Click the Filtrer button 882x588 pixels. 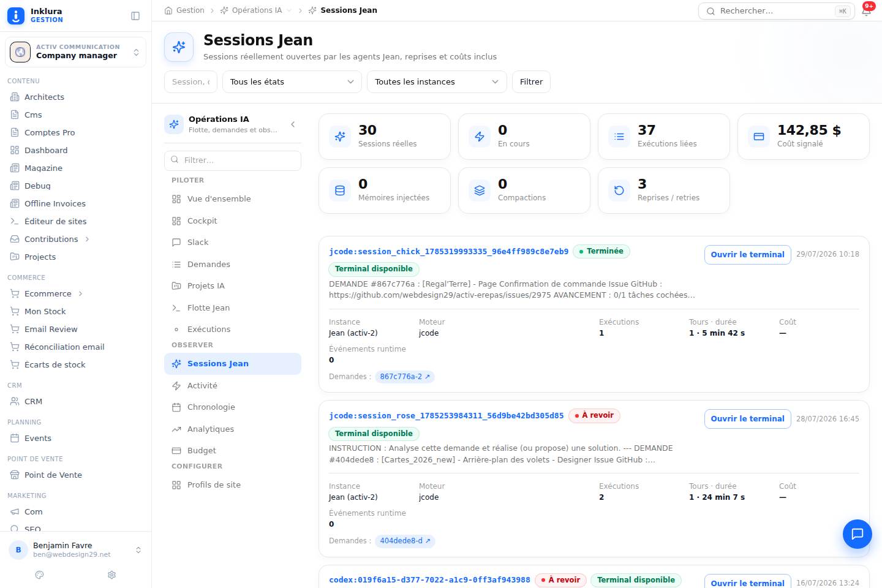tap(531, 81)
